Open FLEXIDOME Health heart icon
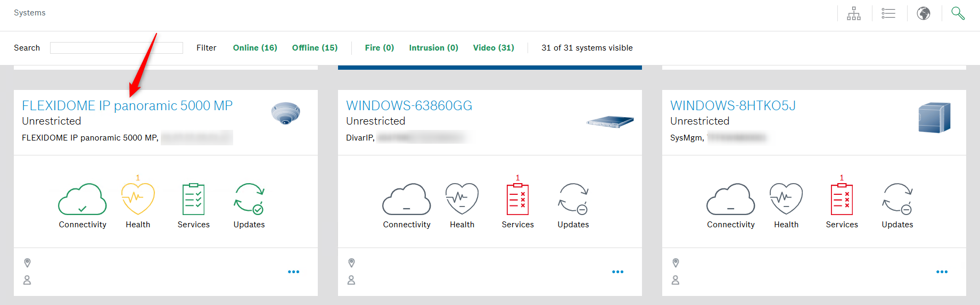The height and width of the screenshot is (305, 980). click(138, 199)
